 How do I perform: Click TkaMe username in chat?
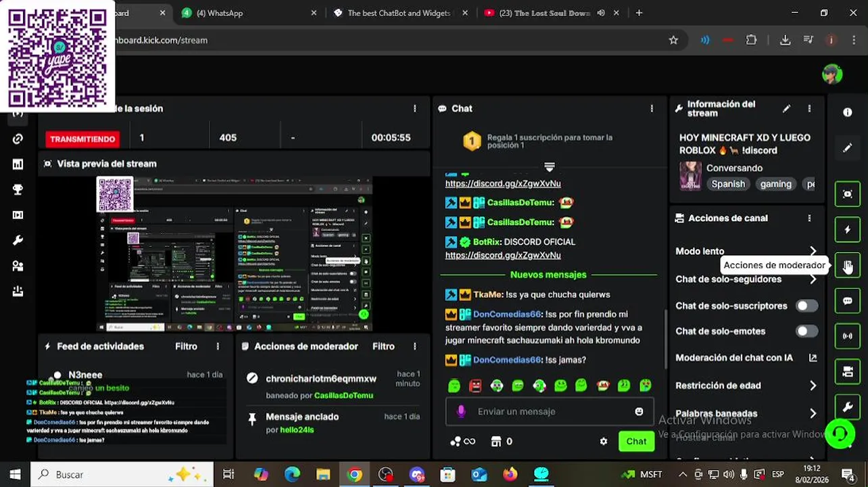tap(488, 294)
